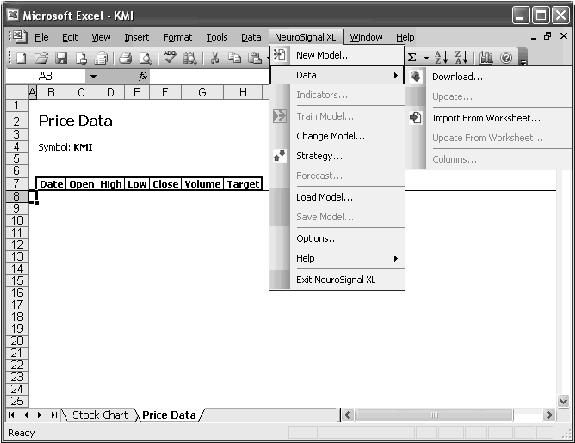The image size is (575, 443).
Task: Click the NeuroSignal XL menu
Action: pyautogui.click(x=305, y=37)
